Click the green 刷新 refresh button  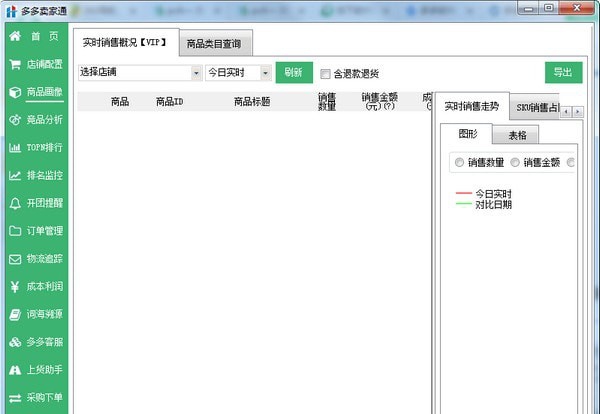click(294, 72)
